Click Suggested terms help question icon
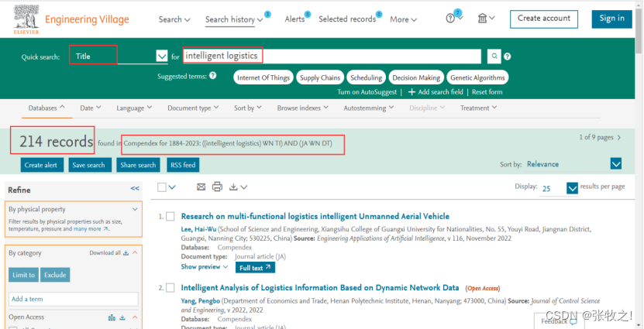This screenshot has height=329, width=644. click(x=213, y=76)
